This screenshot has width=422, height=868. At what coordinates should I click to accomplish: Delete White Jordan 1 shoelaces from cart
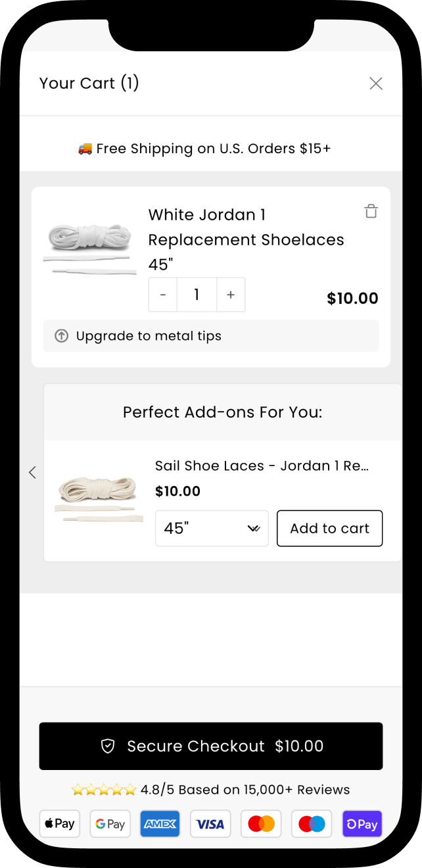(371, 211)
